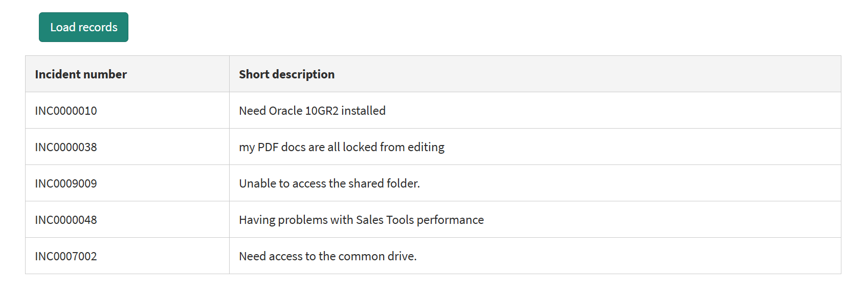Click 'Sales Tools' in the fourth row
Image resolution: width=868 pixels, height=290 pixels.
tap(385, 220)
